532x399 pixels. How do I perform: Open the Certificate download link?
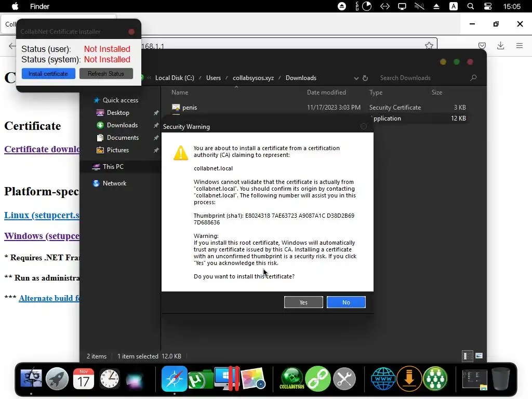[x=42, y=149]
